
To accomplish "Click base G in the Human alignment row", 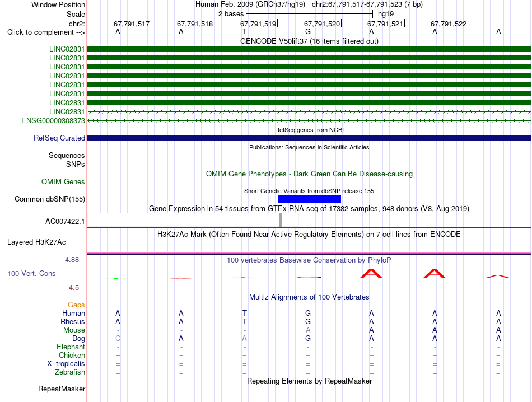I will pyautogui.click(x=308, y=313).
